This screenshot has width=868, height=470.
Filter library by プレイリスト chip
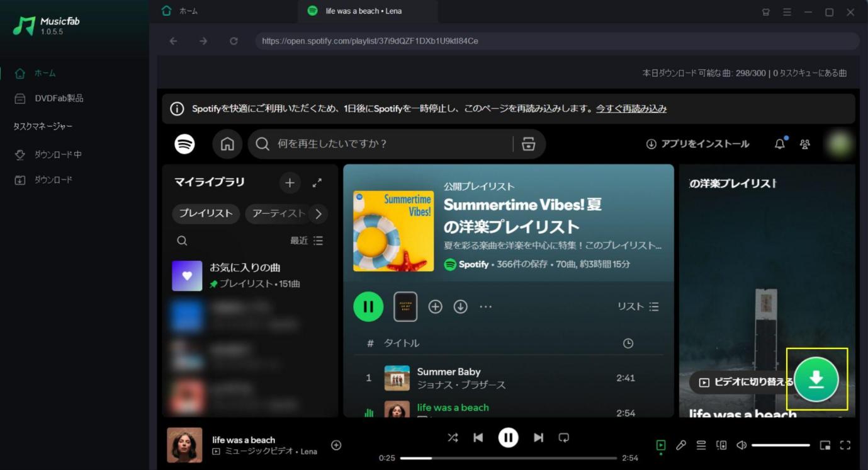tap(206, 214)
